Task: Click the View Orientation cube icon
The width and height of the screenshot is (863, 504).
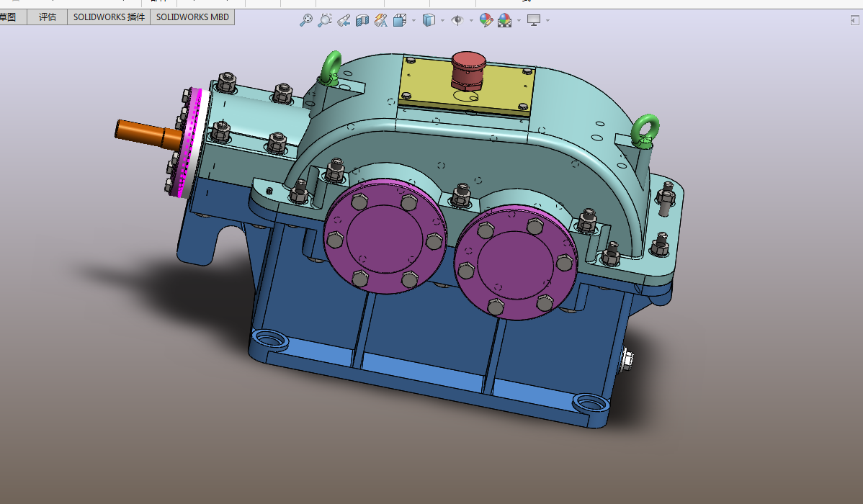Action: click(x=401, y=21)
